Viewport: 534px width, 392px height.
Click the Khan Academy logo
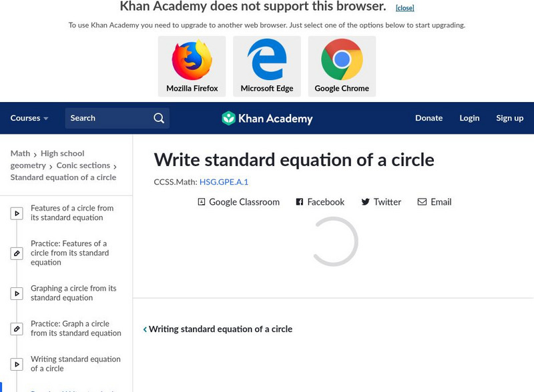[267, 119]
